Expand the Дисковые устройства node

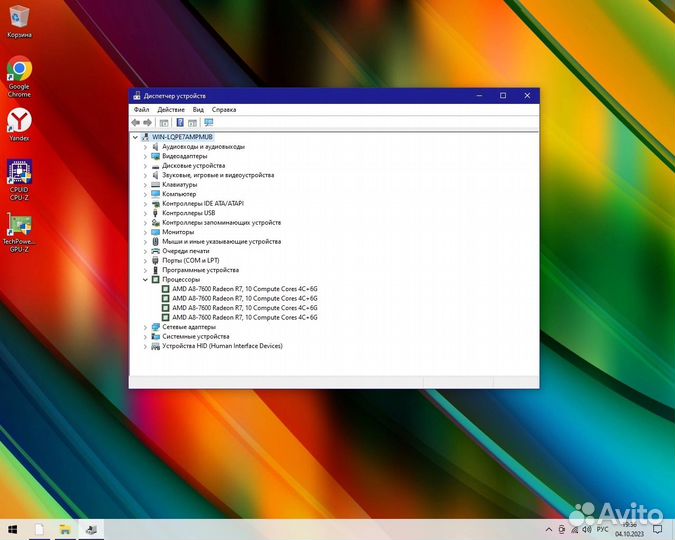click(145, 166)
